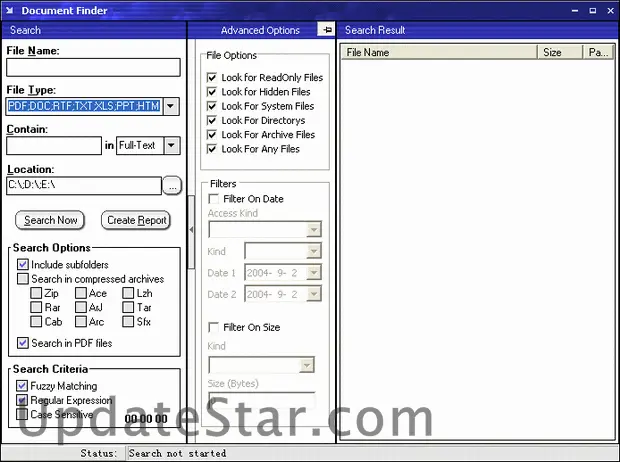Click the Size (Bytes) input field
Screen dimensions: 620x462
[262, 401]
